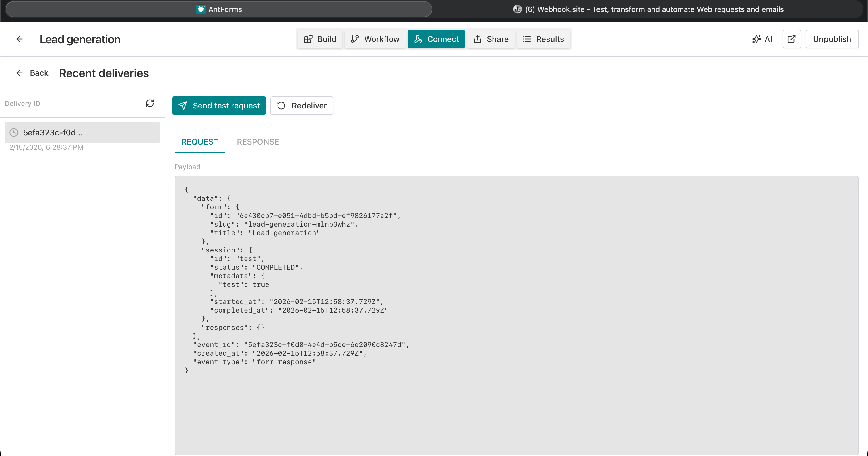Open the published form via external link icon

(792, 39)
